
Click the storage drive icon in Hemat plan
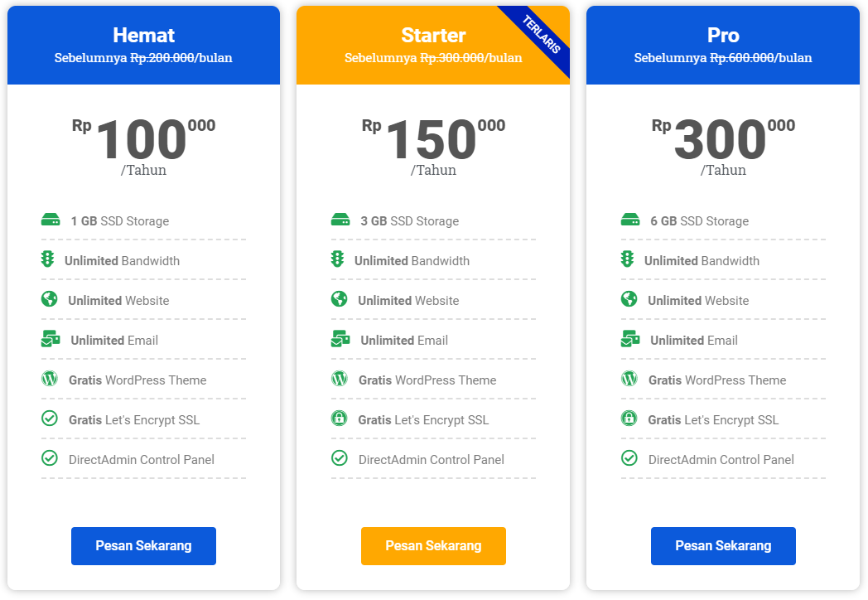pyautogui.click(x=51, y=220)
